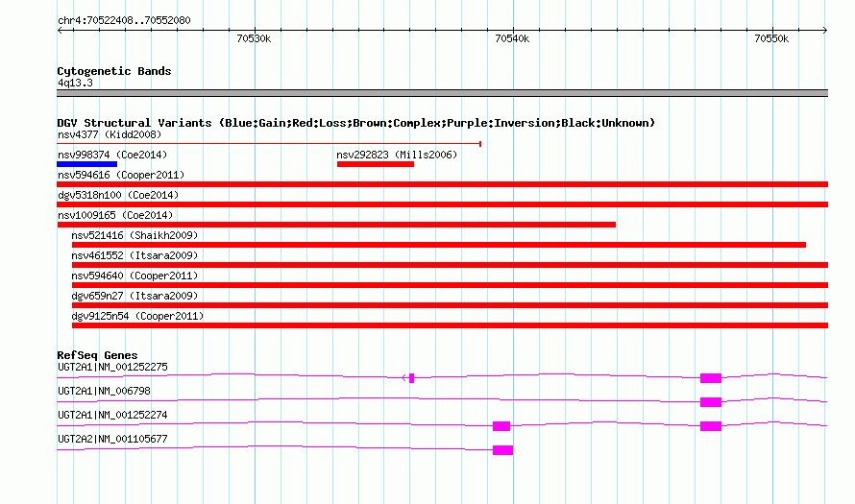Open the nsv4377 (Kidd2008) variant label
Image resolution: width=855 pixels, height=504 pixels.
[x=110, y=134]
